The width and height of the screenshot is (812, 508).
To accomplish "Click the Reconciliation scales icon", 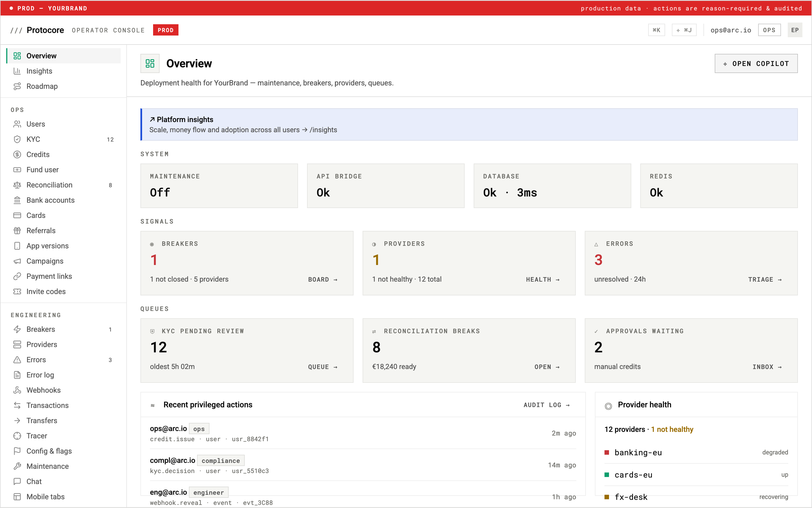I will (x=17, y=185).
